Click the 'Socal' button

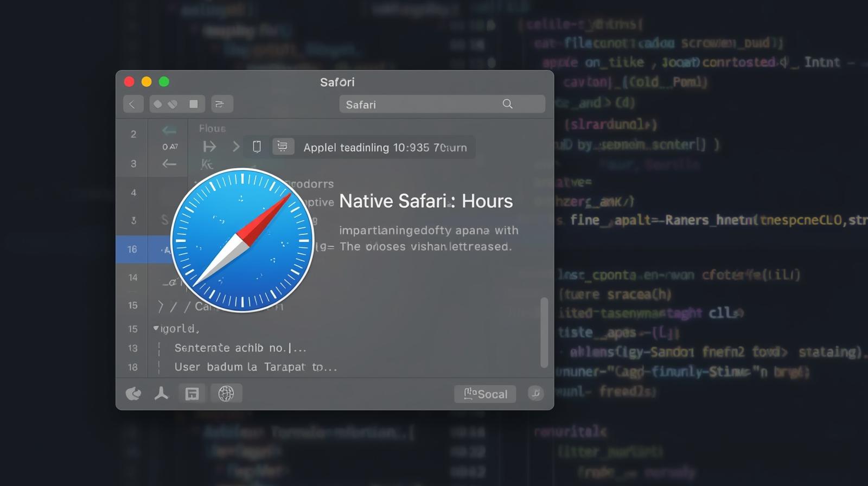click(485, 394)
